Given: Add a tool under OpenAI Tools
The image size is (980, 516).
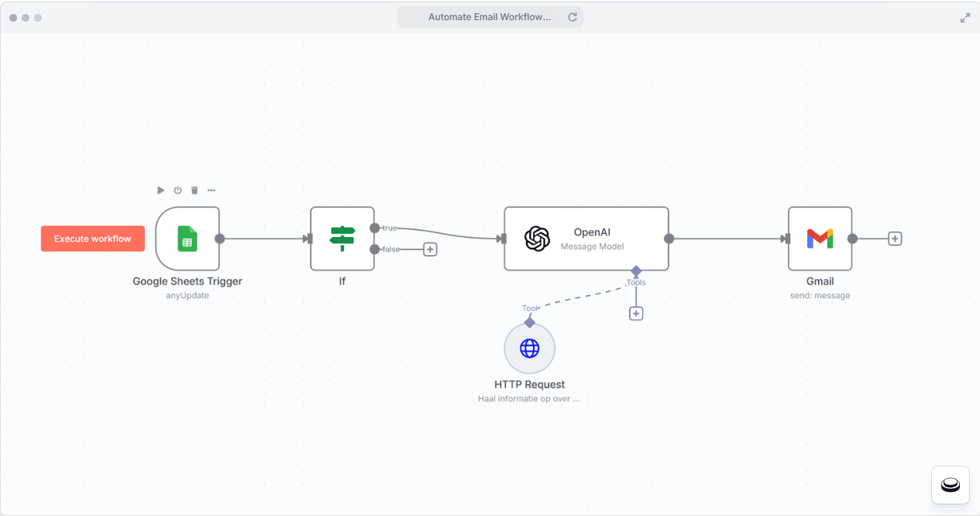Looking at the screenshot, I should tap(636, 314).
